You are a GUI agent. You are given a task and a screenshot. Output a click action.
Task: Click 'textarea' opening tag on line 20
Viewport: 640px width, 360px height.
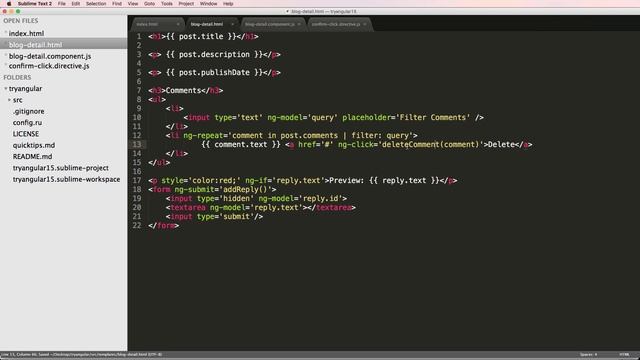(x=188, y=207)
